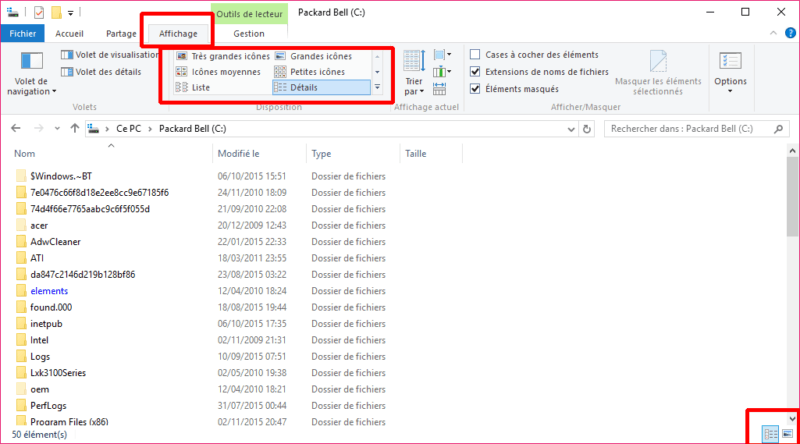Click the up arrow navigation button

click(74, 129)
